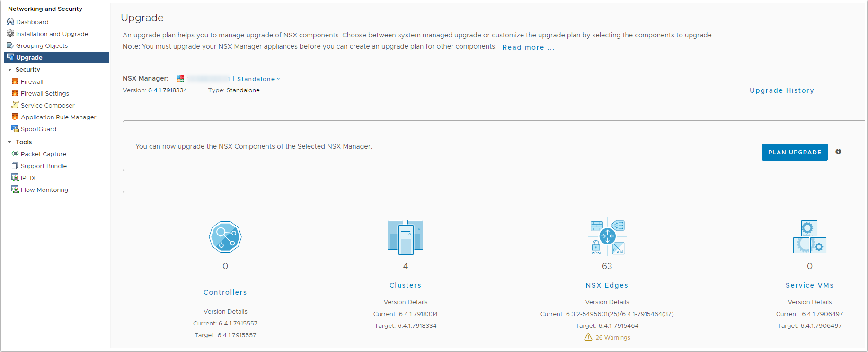Screen dimensions: 868x352
Task: Click Controllers Current 6.4.1.7915557 text
Action: tap(225, 324)
